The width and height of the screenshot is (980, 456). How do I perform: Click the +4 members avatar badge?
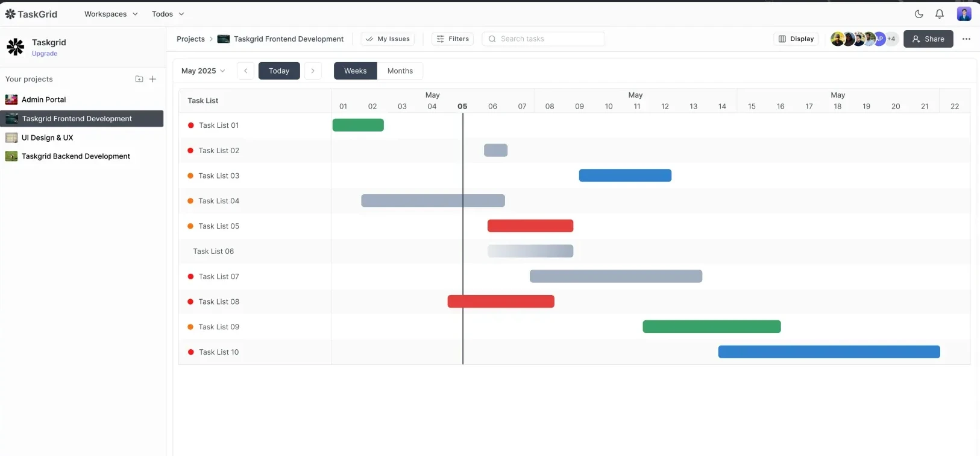point(891,39)
